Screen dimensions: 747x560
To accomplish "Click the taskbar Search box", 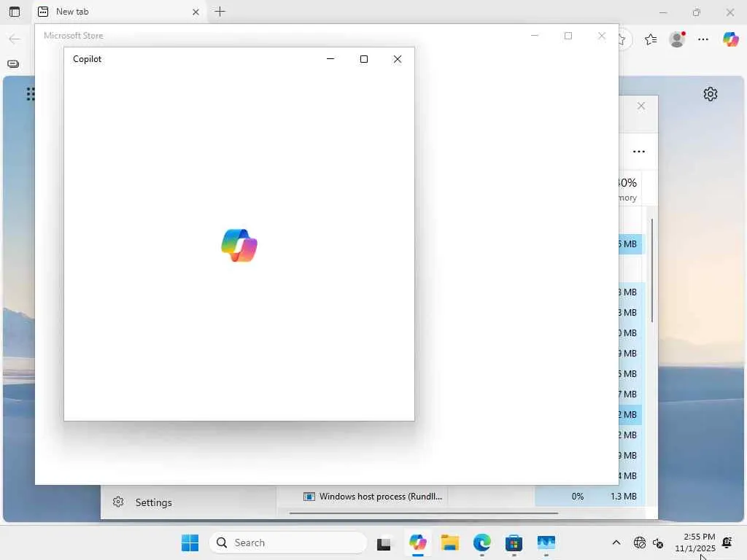I will [x=287, y=542].
